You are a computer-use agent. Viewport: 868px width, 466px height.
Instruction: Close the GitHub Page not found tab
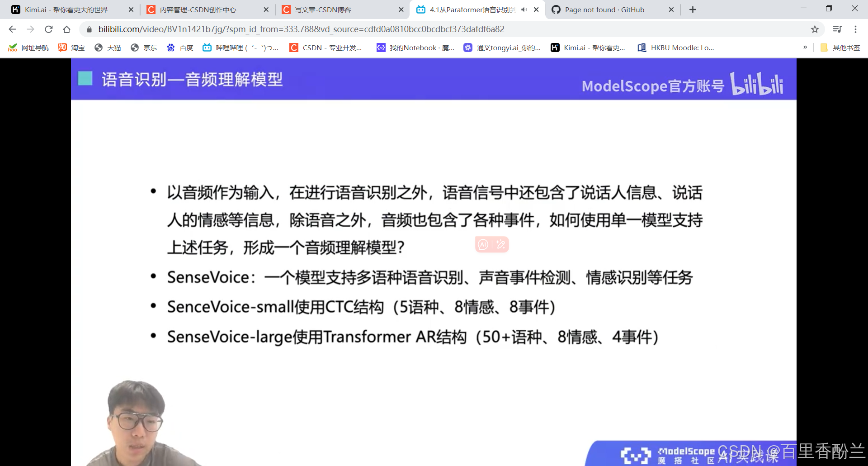coord(671,10)
